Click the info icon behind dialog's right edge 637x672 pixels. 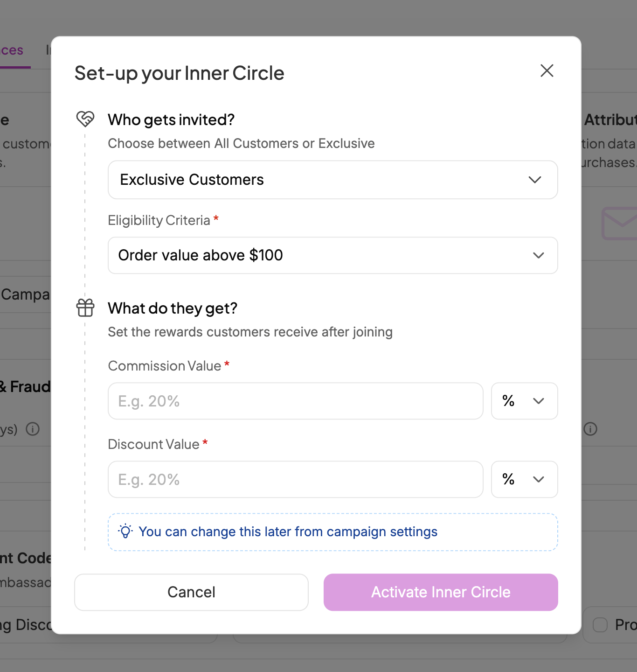[590, 429]
